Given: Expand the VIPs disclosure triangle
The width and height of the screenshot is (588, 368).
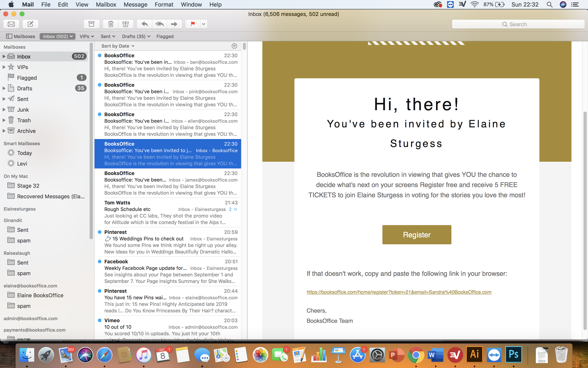Looking at the screenshot, I should (x=4, y=67).
